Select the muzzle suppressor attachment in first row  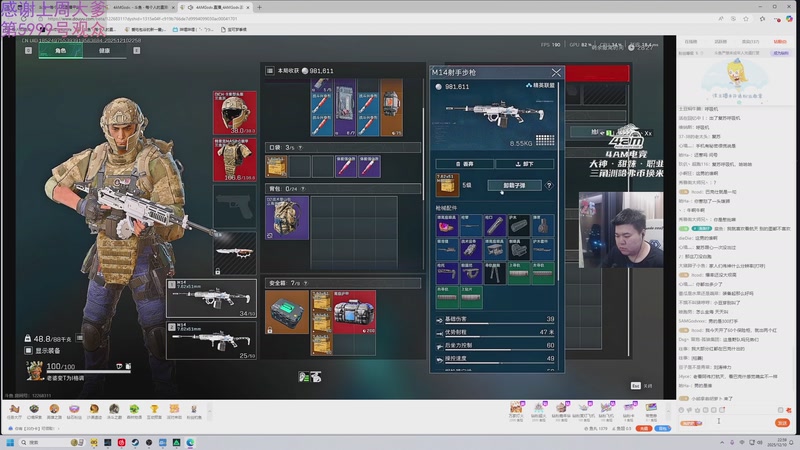[494, 226]
